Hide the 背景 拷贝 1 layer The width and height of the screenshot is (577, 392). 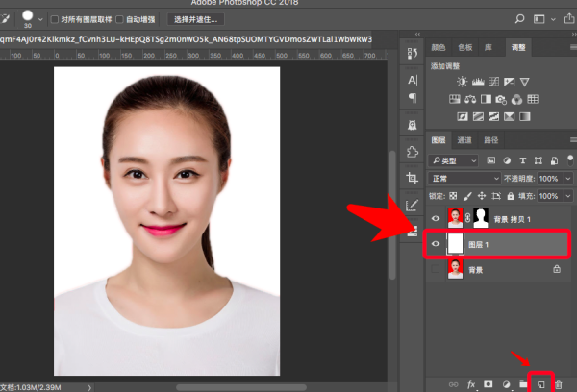(x=436, y=218)
